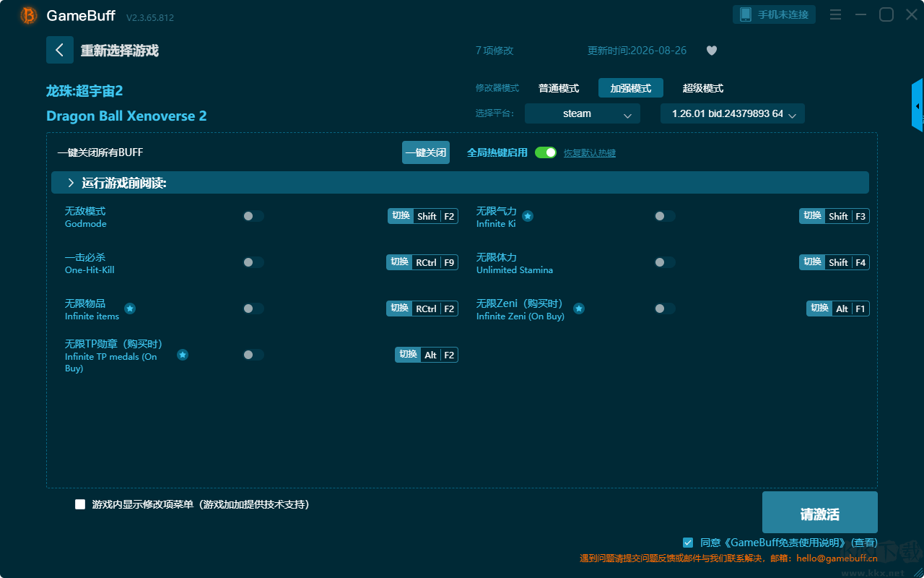Click the update time 2026-08-26 text
This screenshot has width=924, height=578.
(x=637, y=51)
